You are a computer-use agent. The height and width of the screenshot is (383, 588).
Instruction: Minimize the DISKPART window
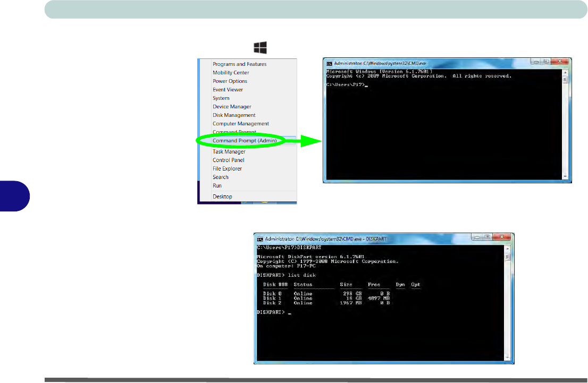coord(477,237)
